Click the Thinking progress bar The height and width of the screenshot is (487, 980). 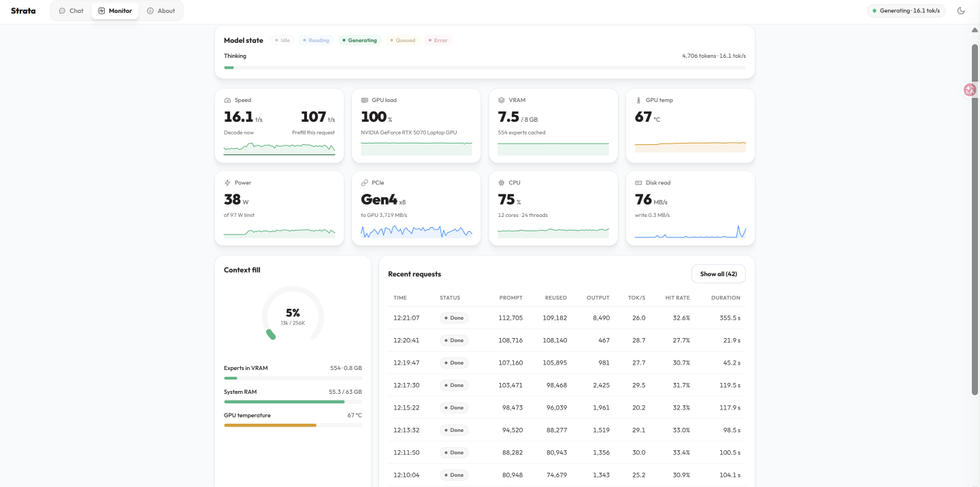click(x=485, y=67)
